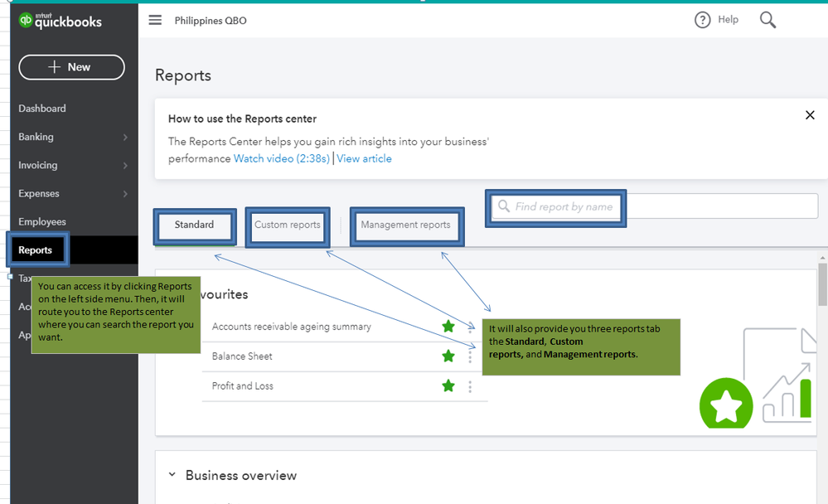Viewport: 828px width, 504px height.
Task: Switch to the Custom reports tab
Action: pyautogui.click(x=288, y=225)
